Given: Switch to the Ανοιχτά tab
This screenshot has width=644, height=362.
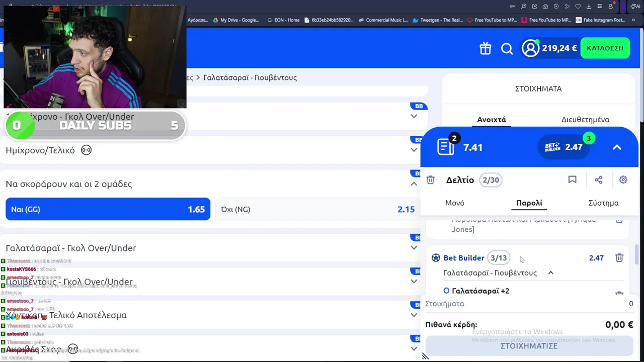Looking at the screenshot, I should tap(492, 120).
